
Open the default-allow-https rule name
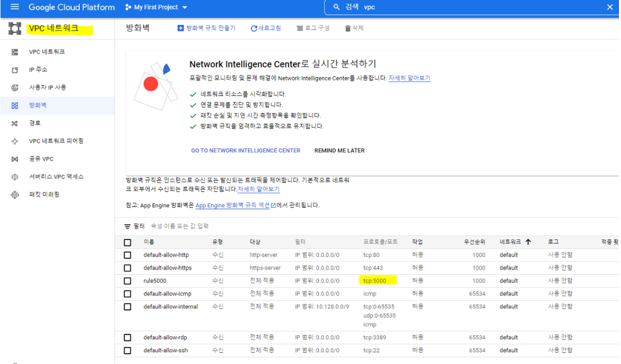point(168,268)
